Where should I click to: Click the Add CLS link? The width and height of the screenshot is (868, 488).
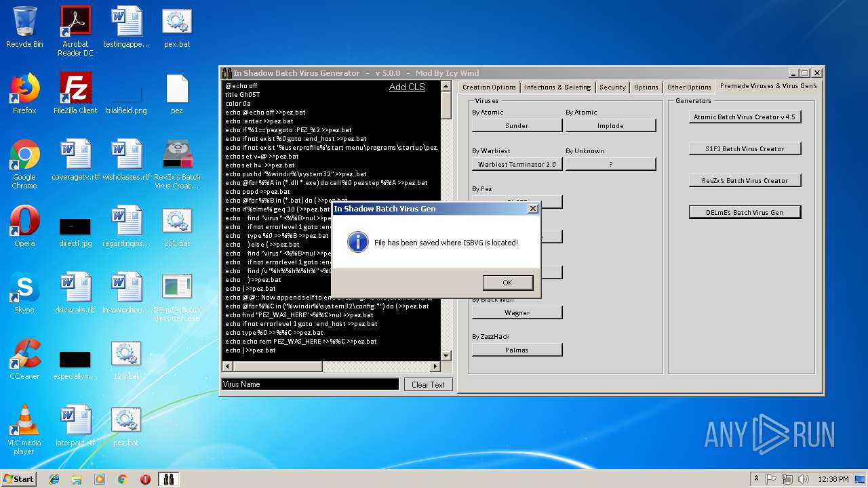[407, 87]
